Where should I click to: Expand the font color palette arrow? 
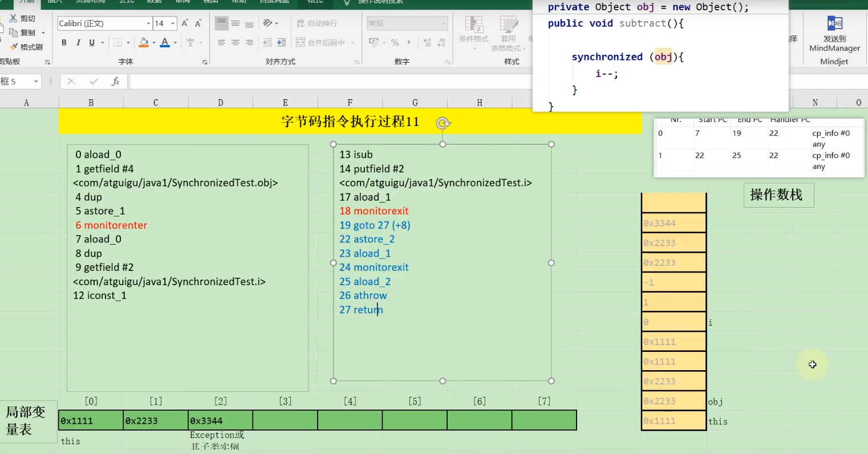175,43
